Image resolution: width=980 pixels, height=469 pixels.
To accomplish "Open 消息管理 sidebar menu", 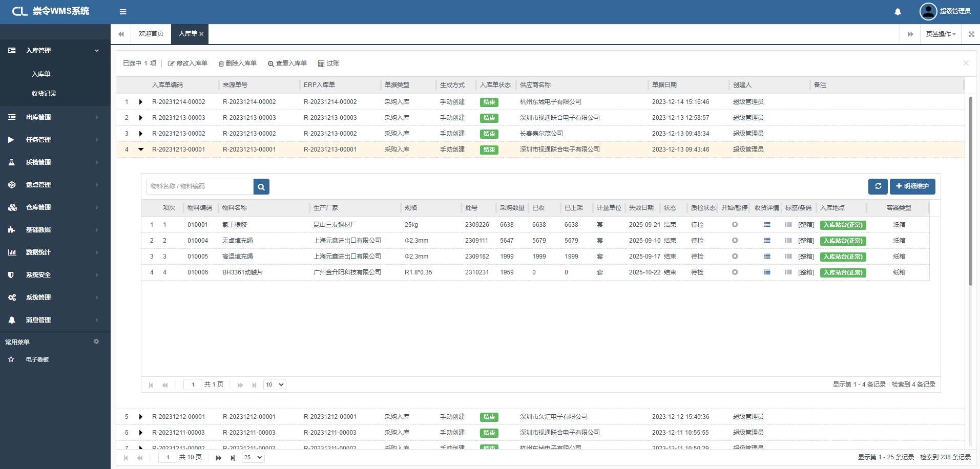I will 55,320.
